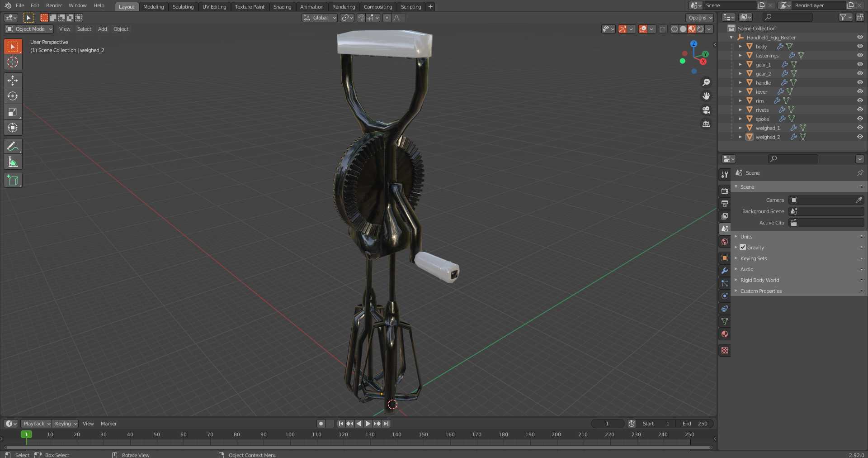Collapse the Handheld_Egg_Beater collection
The height and width of the screenshot is (458, 868).
point(731,38)
